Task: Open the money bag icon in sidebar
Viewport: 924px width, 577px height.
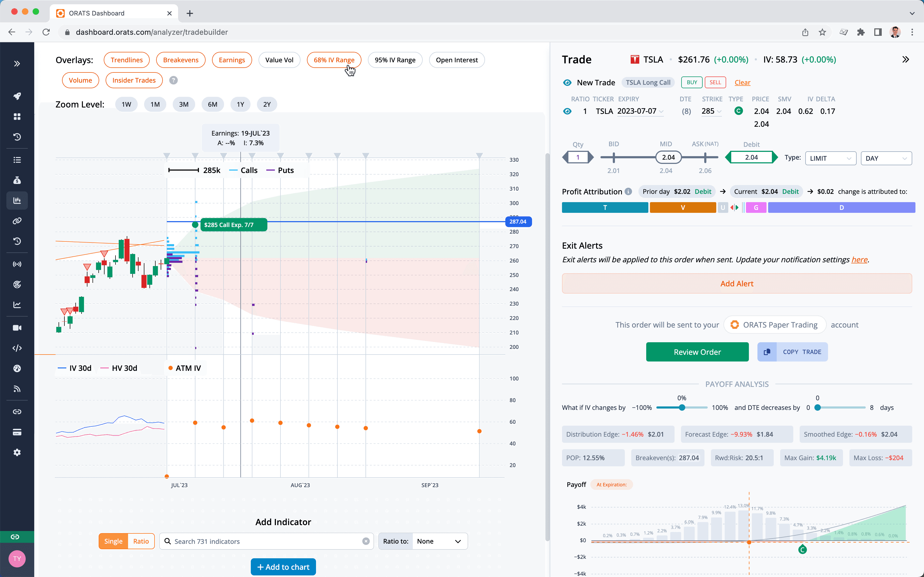Action: [x=17, y=180]
